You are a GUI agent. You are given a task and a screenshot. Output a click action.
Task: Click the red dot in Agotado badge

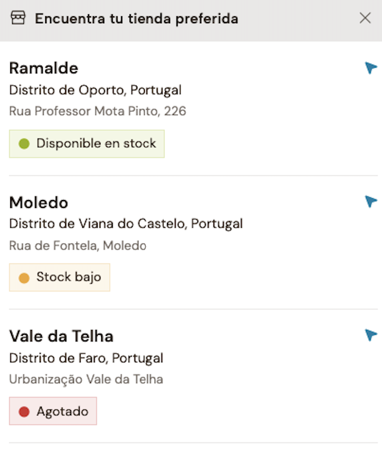pyautogui.click(x=24, y=412)
